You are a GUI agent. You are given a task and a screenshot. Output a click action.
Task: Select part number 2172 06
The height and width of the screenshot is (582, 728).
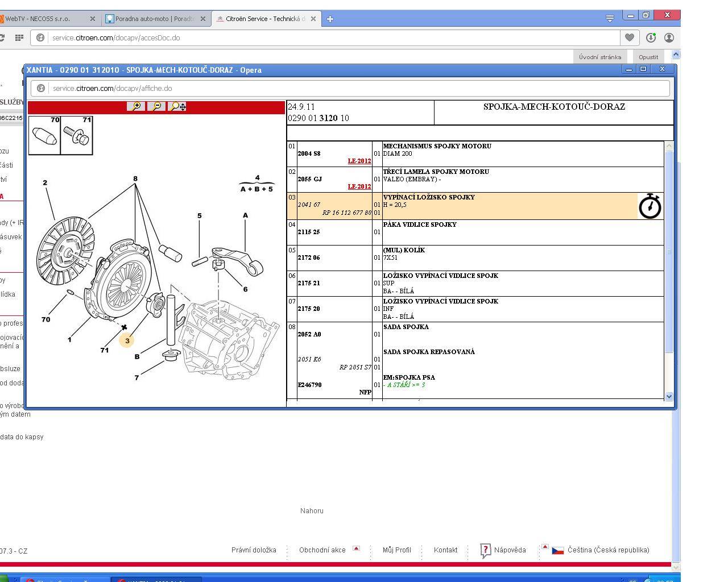(309, 257)
